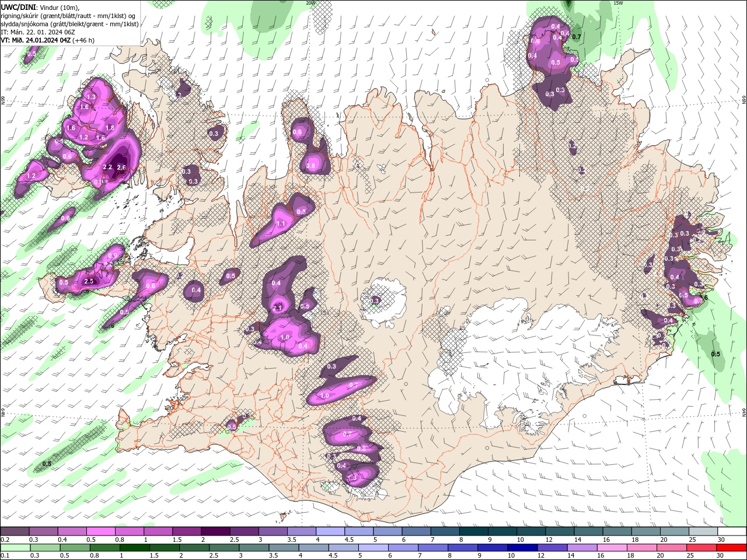Click the deep blue 10 mm rain swatch
The width and height of the screenshot is (747, 560).
pos(522,547)
